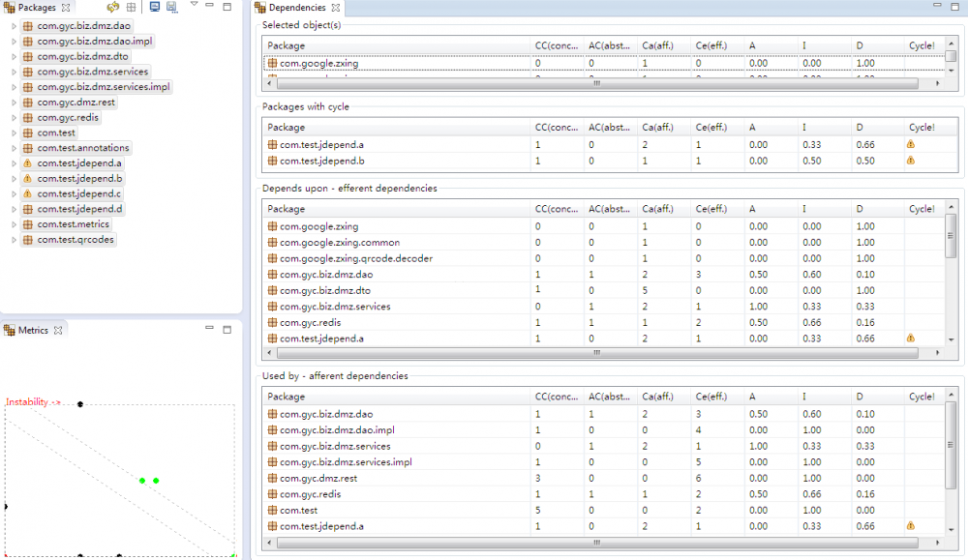The height and width of the screenshot is (560, 968).
Task: Click the CC(conc...) column header in Packages with cycle
Action: (x=556, y=128)
